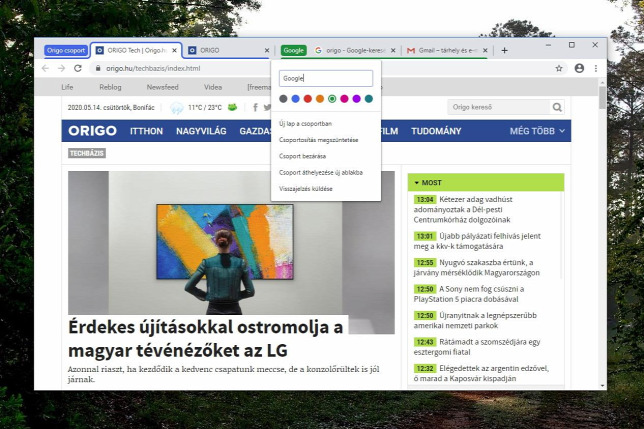Open the Life link in top bar
Screen dimensions: 644x429
point(67,87)
